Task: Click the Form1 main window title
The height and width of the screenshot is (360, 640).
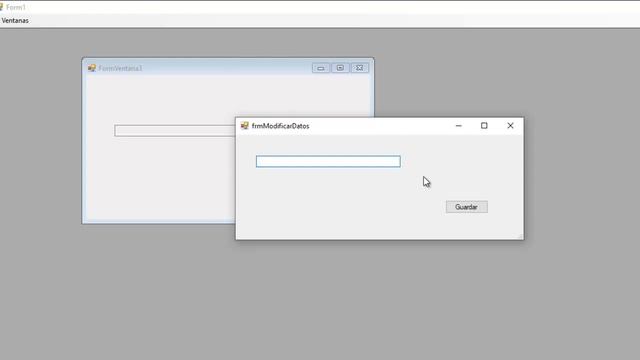Action: 16,7
